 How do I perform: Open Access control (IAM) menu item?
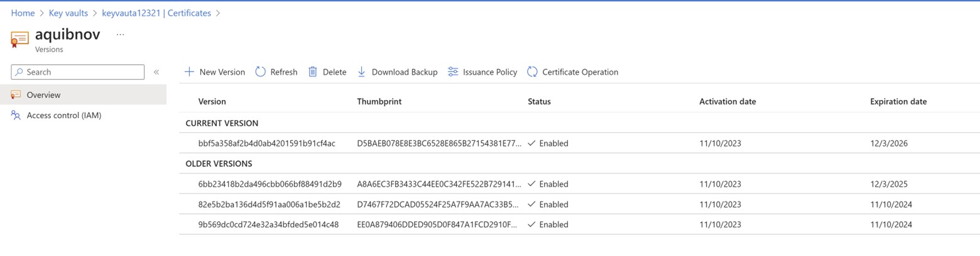[83, 115]
